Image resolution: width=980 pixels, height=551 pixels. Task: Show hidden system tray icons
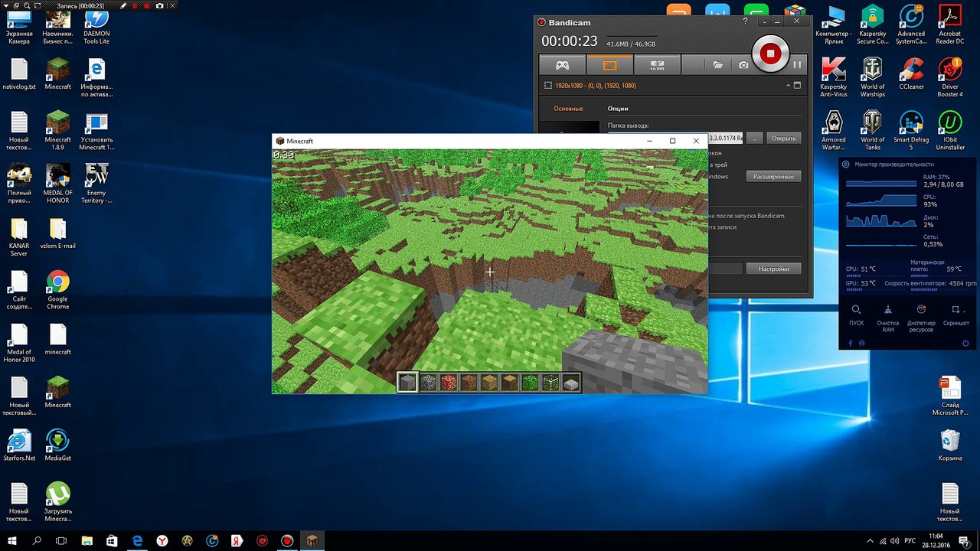(x=870, y=541)
